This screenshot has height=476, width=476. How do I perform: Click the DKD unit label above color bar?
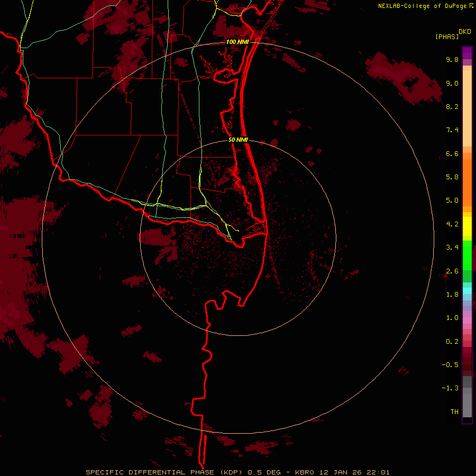(465, 32)
